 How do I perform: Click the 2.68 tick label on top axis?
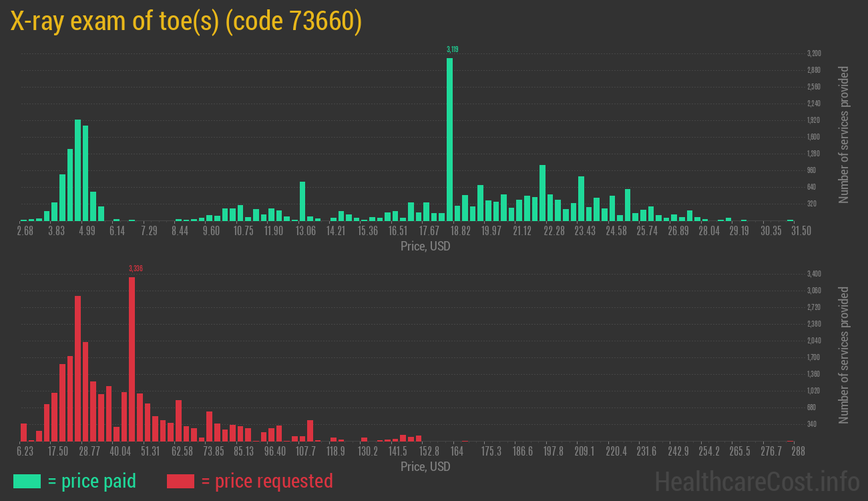25,230
